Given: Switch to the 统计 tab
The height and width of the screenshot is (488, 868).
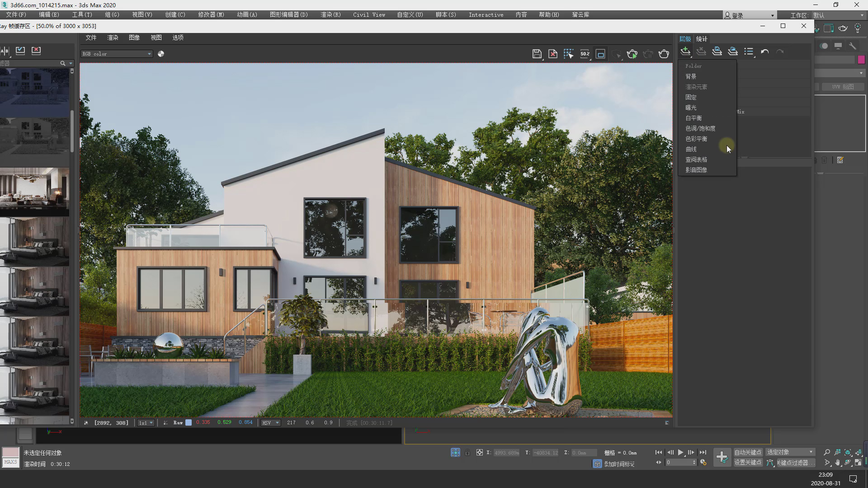Looking at the screenshot, I should pos(701,39).
